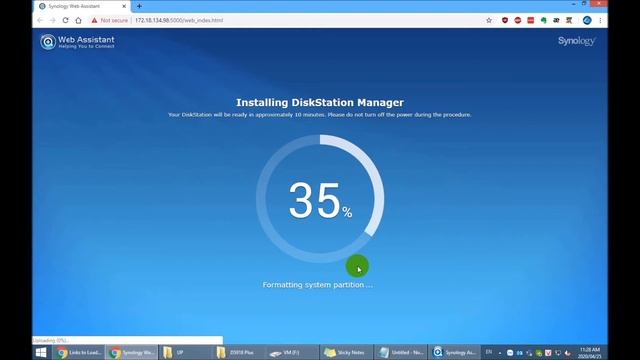The height and width of the screenshot is (360, 640).
Task: Open the red shield extension icon
Action: 505,20
